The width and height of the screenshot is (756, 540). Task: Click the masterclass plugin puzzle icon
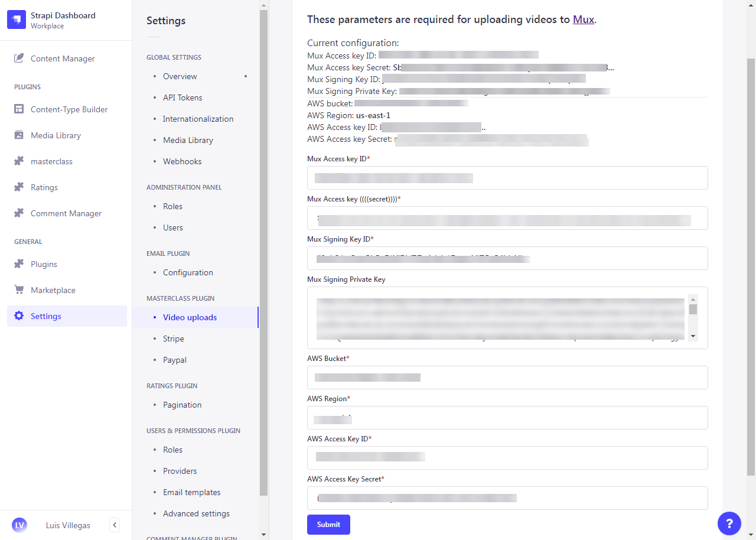pos(19,161)
